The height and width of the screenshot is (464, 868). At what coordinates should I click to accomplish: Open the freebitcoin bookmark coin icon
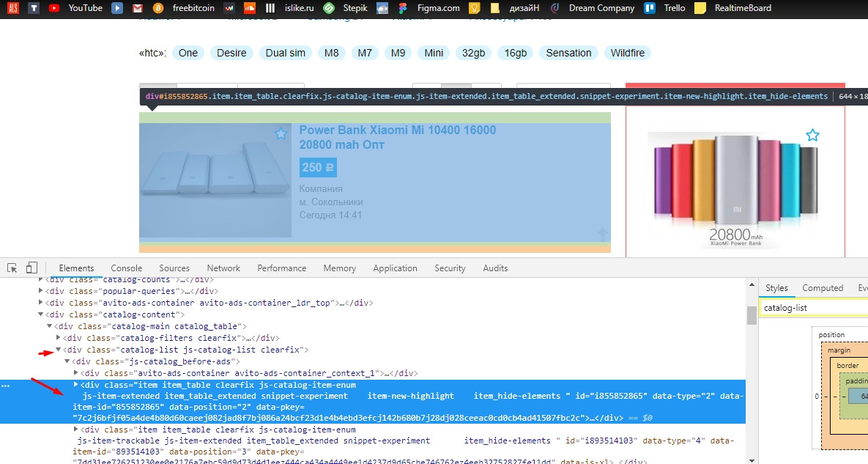coord(157,8)
